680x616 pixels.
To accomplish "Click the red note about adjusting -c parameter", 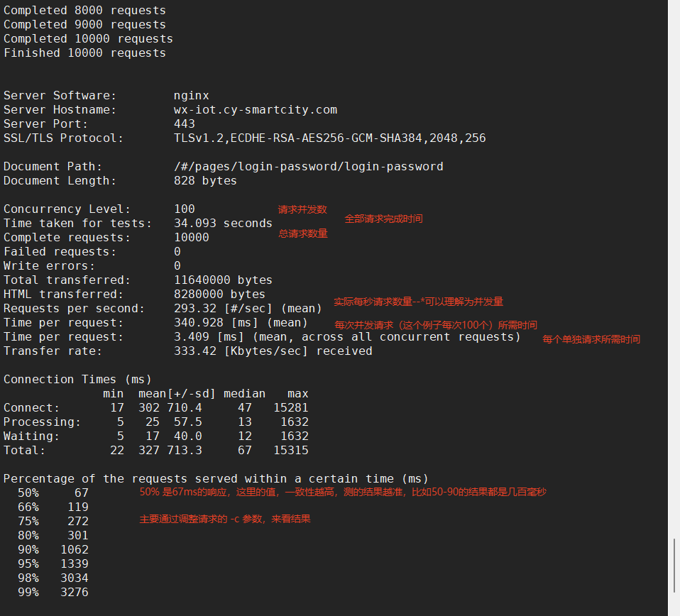I will click(225, 519).
